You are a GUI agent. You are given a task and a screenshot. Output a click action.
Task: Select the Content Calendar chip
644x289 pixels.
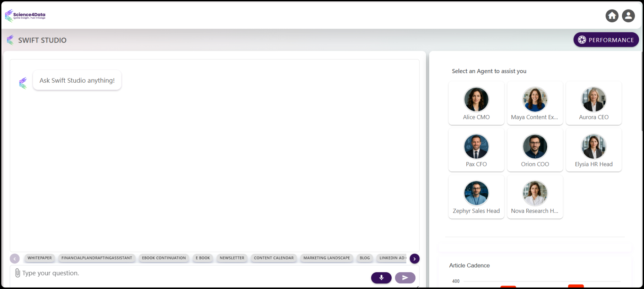(274, 258)
